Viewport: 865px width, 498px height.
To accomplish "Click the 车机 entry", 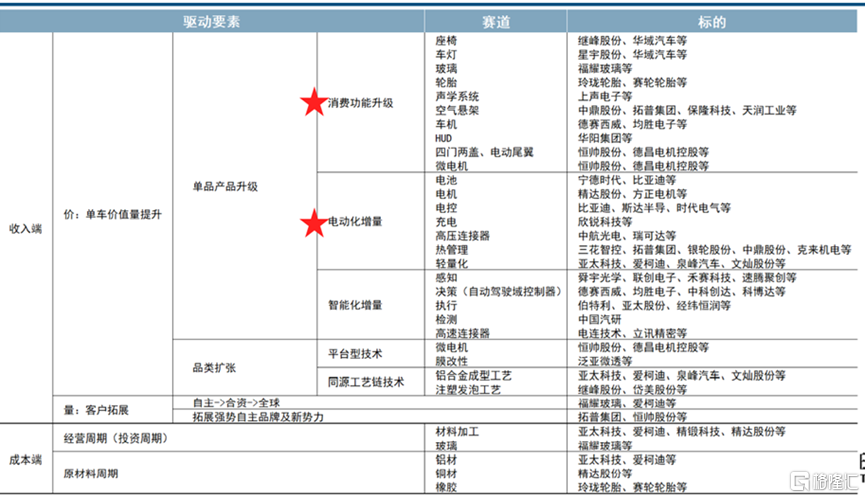I will 446,124.
